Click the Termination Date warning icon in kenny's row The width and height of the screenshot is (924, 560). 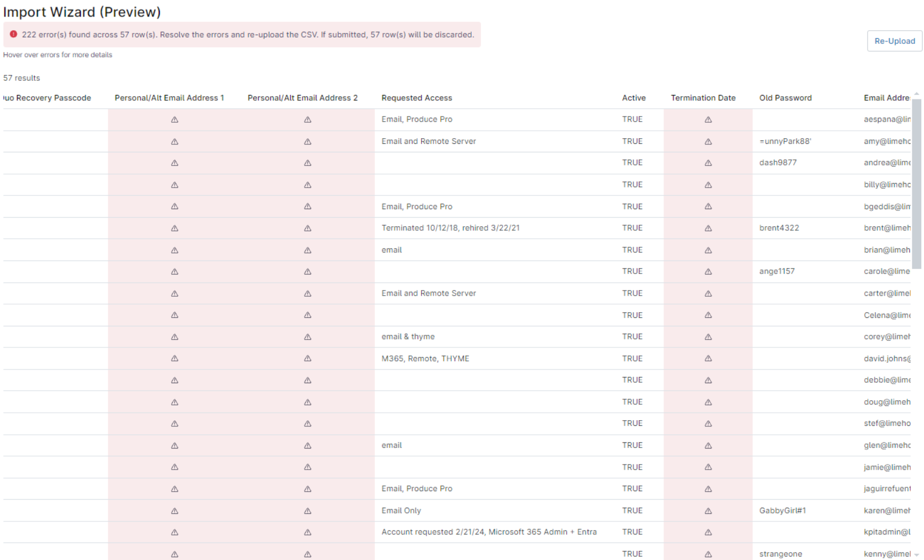pos(708,553)
